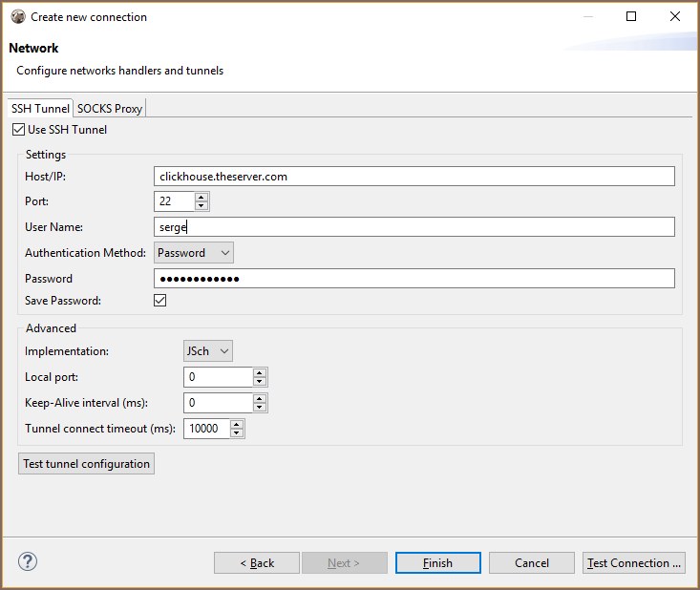Click the Test Connection button

pos(634,563)
